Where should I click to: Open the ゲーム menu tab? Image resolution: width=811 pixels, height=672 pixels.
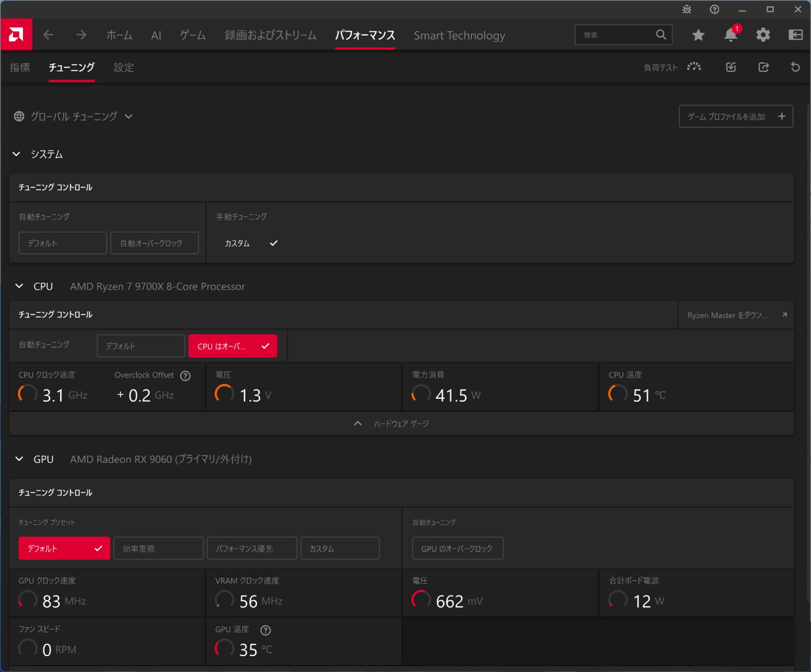[x=193, y=35]
